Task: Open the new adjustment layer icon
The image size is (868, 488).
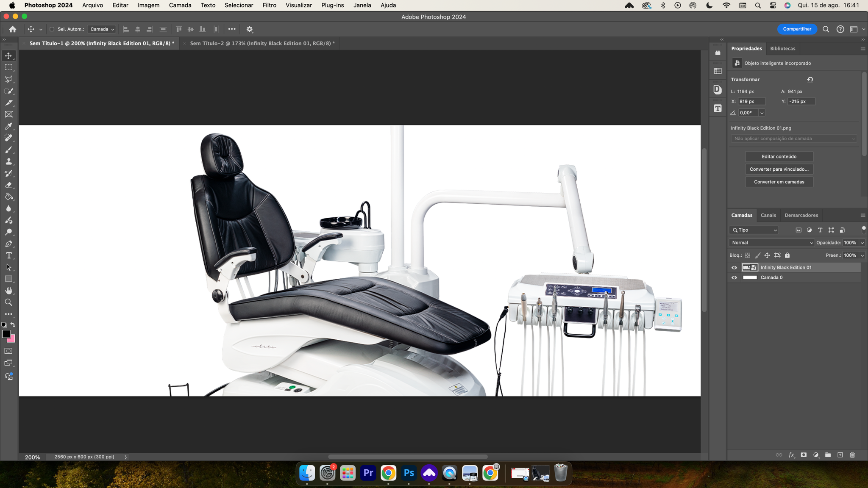Action: (816, 455)
